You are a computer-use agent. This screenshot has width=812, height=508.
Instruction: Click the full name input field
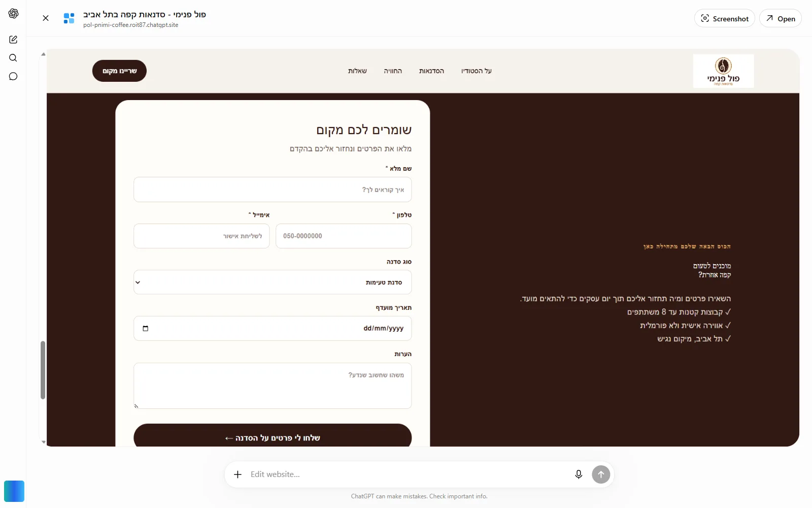point(273,189)
